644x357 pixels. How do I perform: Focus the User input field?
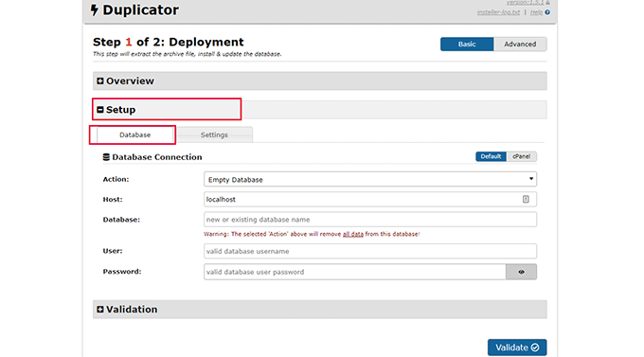370,251
